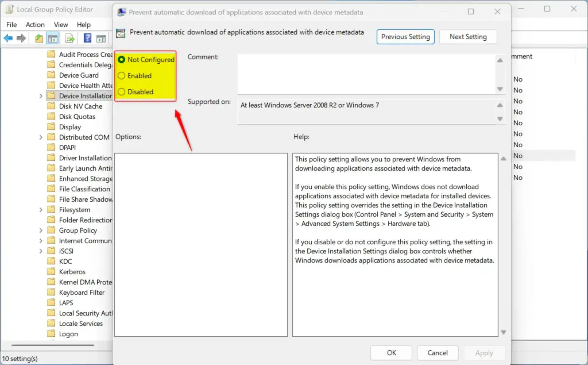Select Disk NV Cache tree item
The height and width of the screenshot is (365, 588).
80,106
